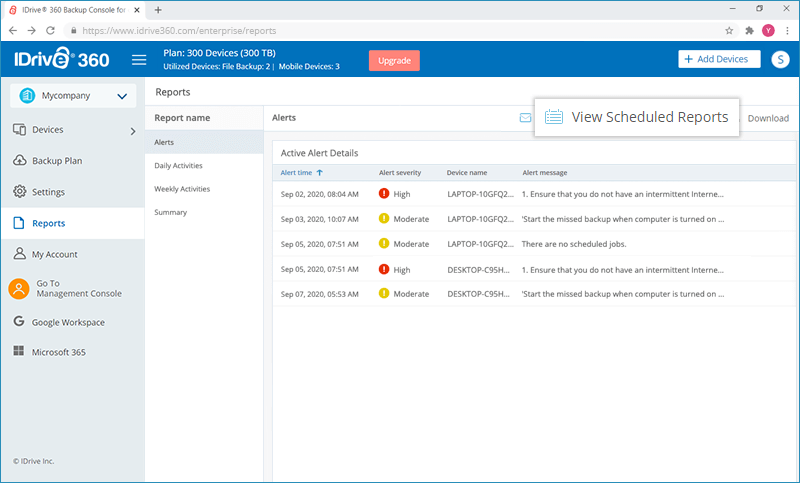The image size is (800, 483).
Task: Open Settings in the sidebar
Action: [x=48, y=192]
